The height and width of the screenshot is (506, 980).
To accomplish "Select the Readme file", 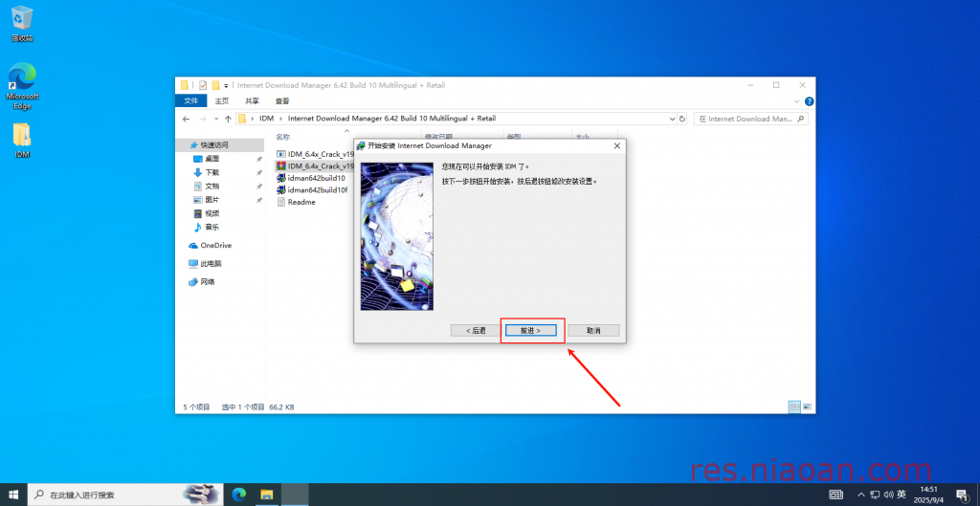I will (x=301, y=202).
